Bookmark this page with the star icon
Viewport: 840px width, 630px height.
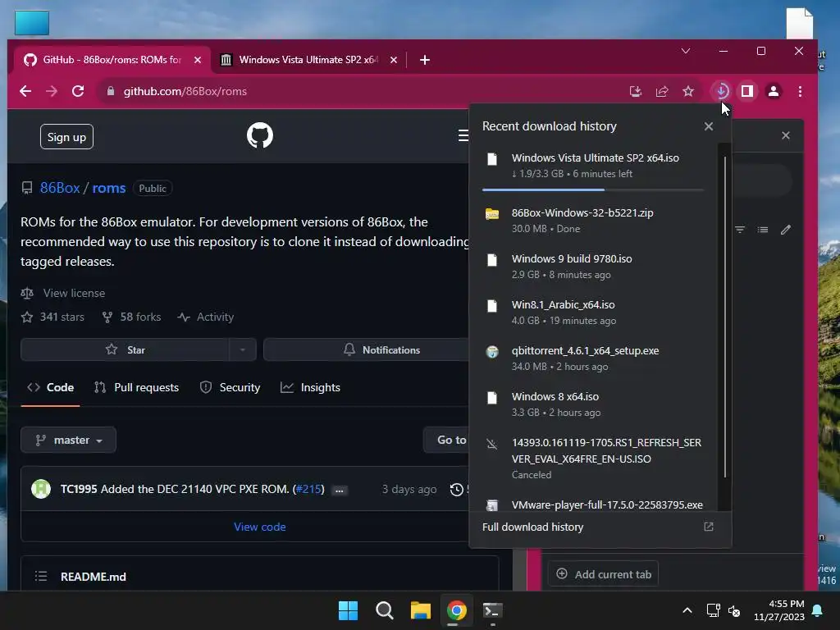(x=688, y=92)
